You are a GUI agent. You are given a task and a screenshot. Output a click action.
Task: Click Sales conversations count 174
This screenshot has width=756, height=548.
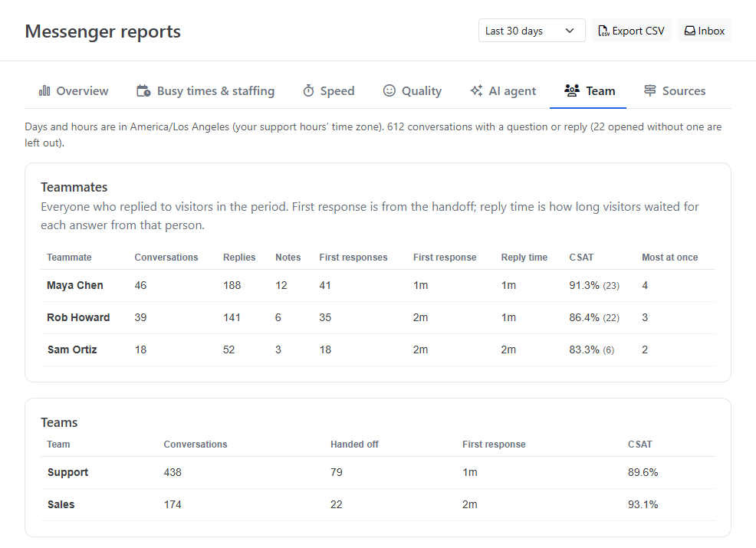[173, 504]
